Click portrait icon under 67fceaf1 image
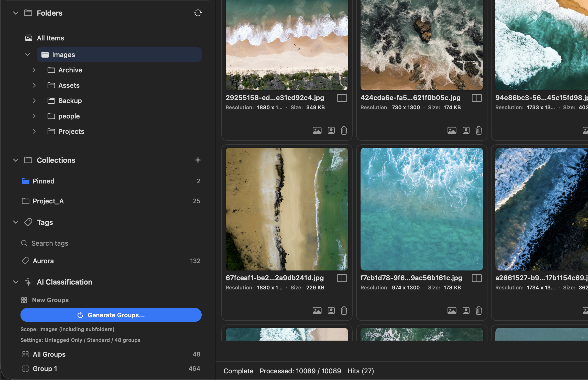 tap(331, 311)
